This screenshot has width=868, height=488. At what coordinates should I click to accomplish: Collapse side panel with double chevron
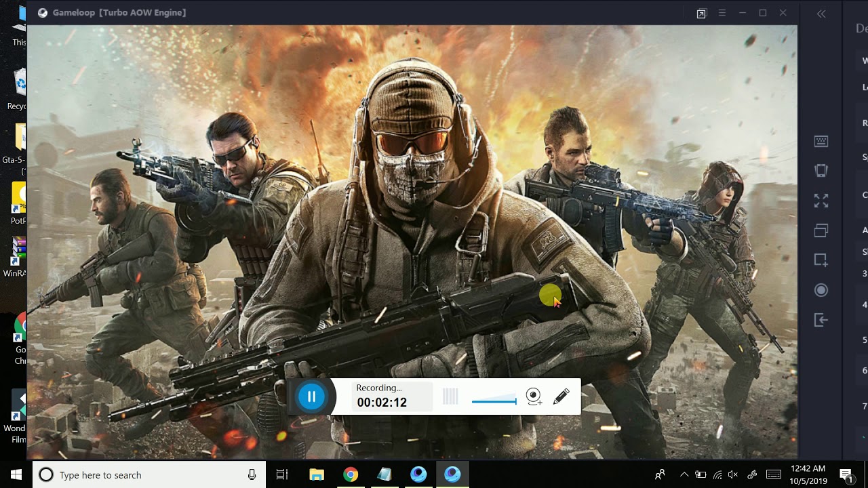point(821,14)
